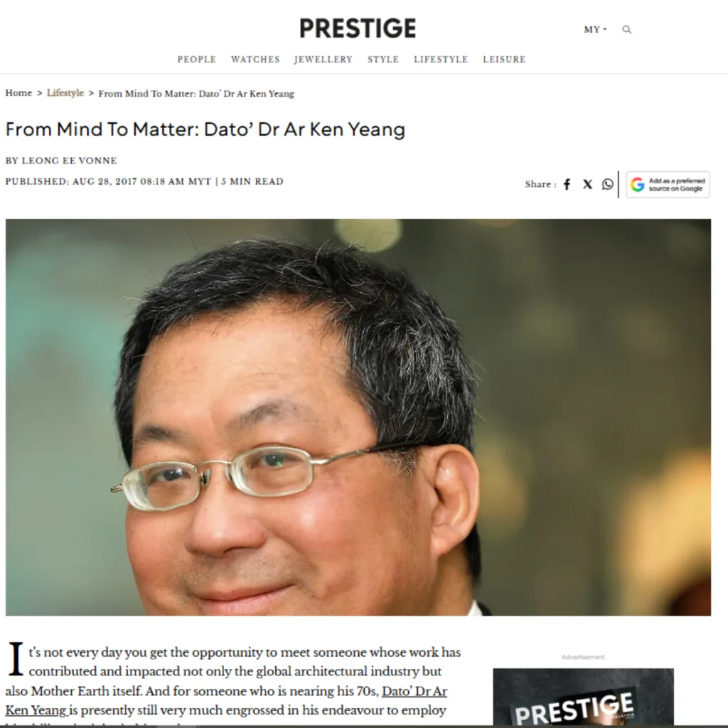The height and width of the screenshot is (728, 728).
Task: Open the LIFESTYLE navigation item
Action: pos(441,60)
